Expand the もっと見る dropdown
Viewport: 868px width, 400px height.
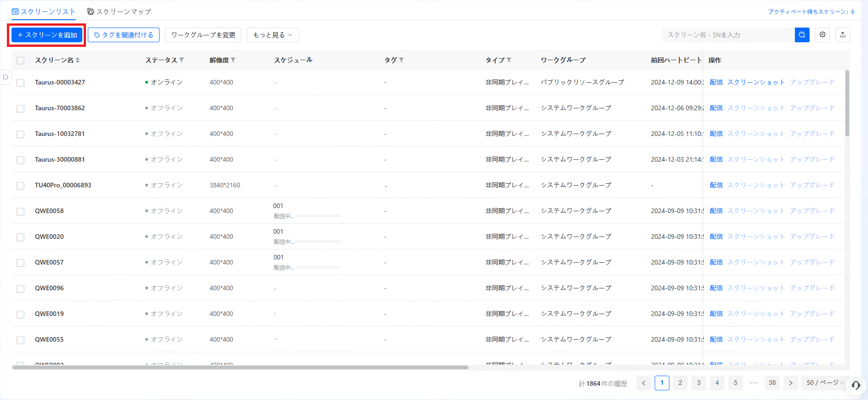tap(273, 35)
